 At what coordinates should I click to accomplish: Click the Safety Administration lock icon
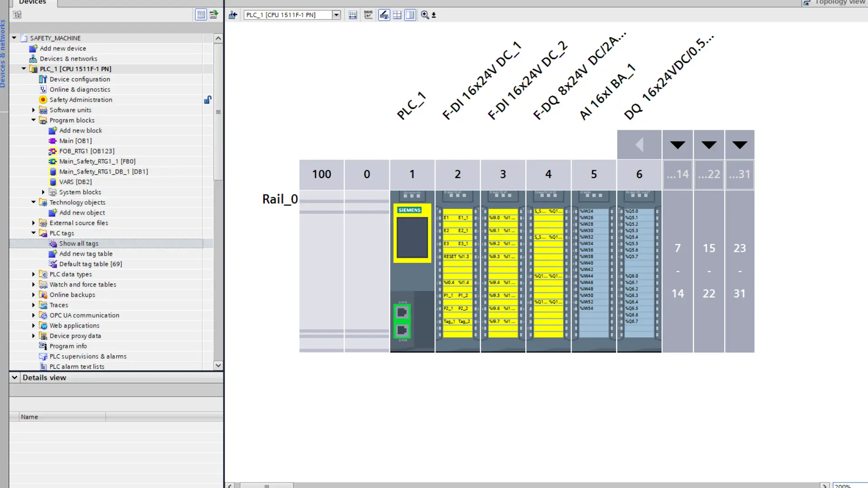[x=208, y=100]
